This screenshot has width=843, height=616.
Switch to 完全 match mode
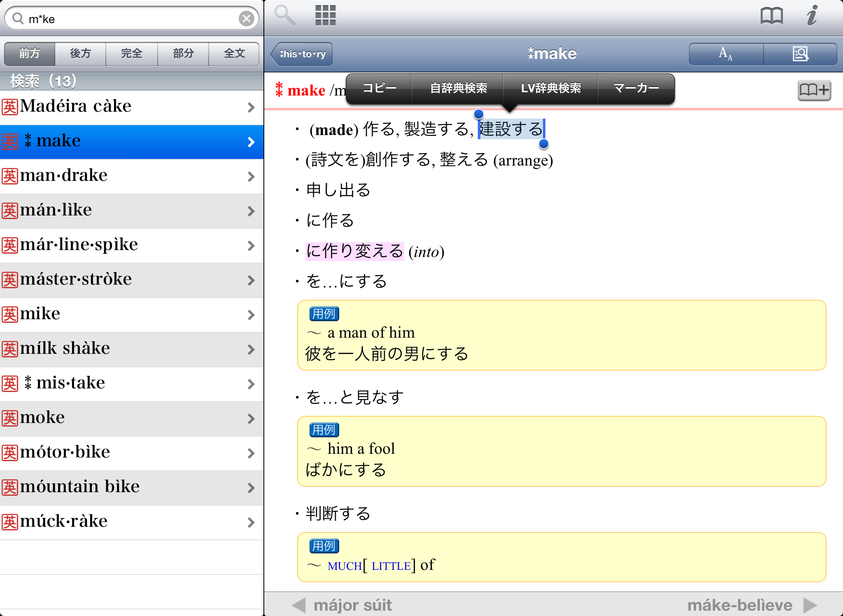(x=132, y=54)
